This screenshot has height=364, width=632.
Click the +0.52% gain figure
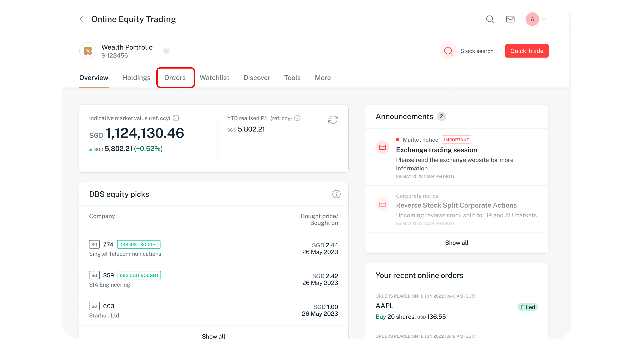[148, 149]
